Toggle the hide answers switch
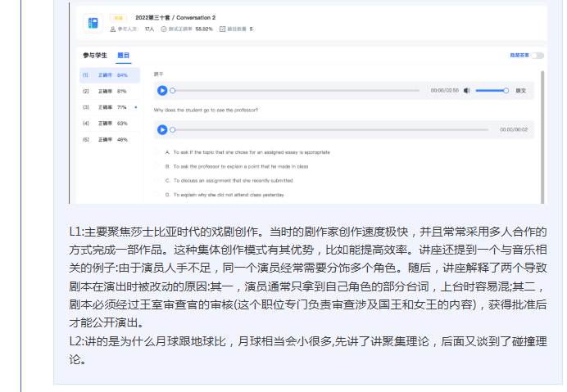The image size is (567, 392). click(537, 56)
